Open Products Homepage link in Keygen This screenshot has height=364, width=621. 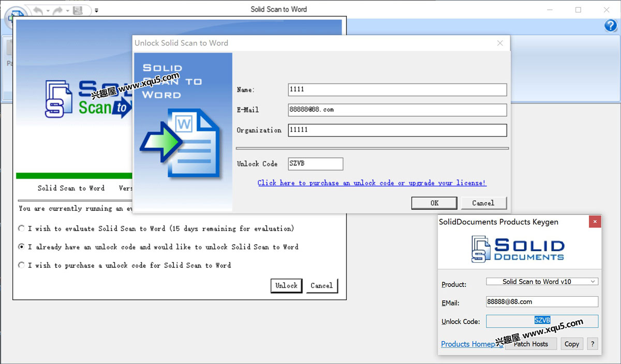471,344
